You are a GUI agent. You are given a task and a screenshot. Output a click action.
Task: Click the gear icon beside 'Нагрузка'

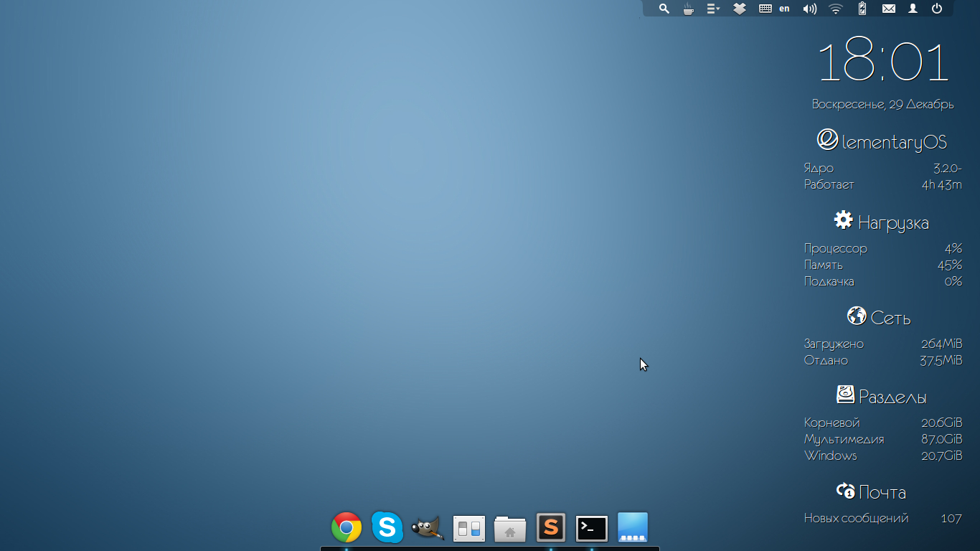click(x=843, y=220)
